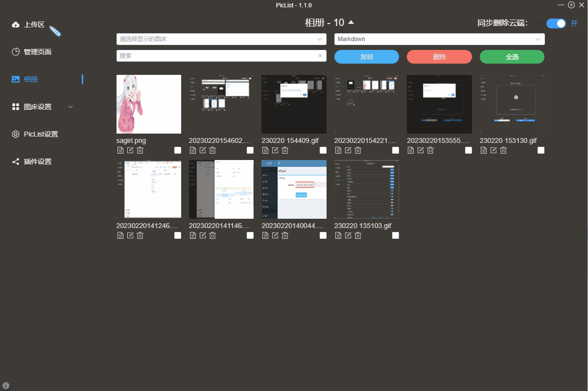Click the edit icon under 230220 154409.gif
The height and width of the screenshot is (391, 588).
tap(275, 150)
